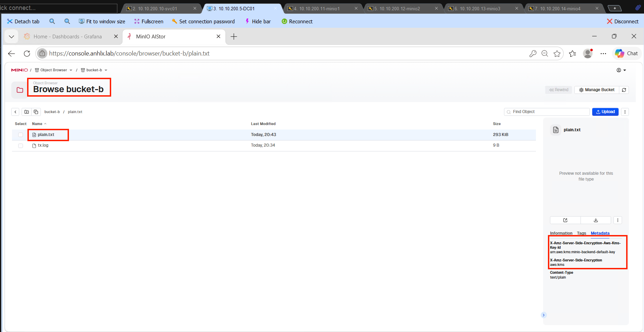Click browser back arrow
Image resolution: width=644 pixels, height=332 pixels.
pos(12,53)
